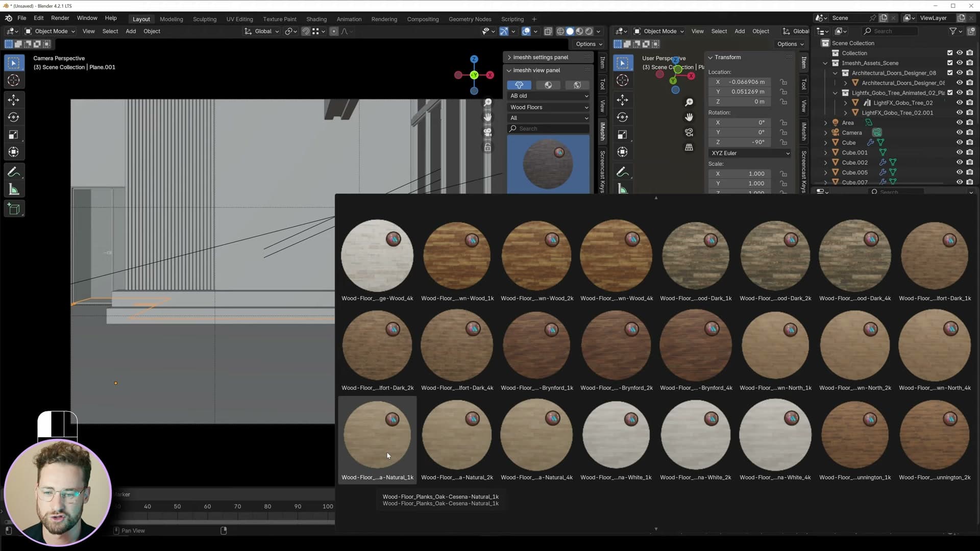This screenshot has width=980, height=551.
Task: Uncheck the Collection exclude checkbox
Action: (950, 53)
